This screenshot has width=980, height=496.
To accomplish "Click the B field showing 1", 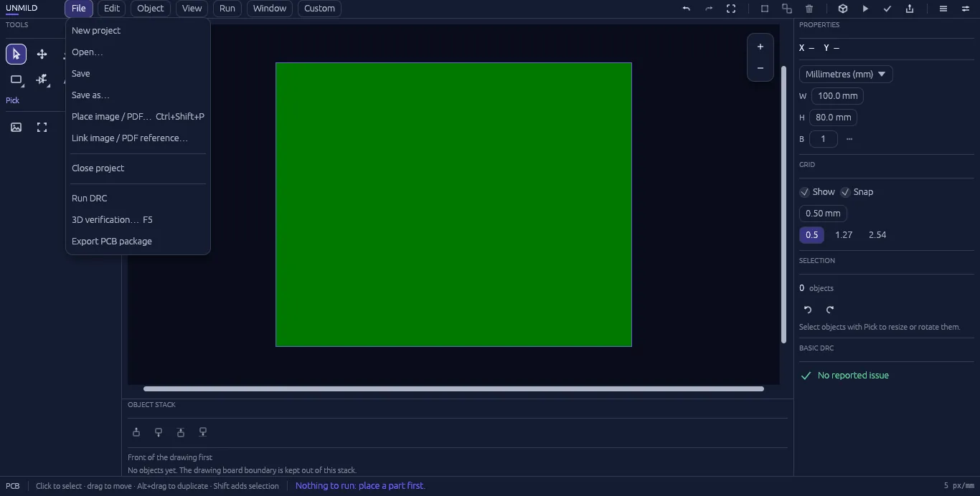I will click(824, 139).
